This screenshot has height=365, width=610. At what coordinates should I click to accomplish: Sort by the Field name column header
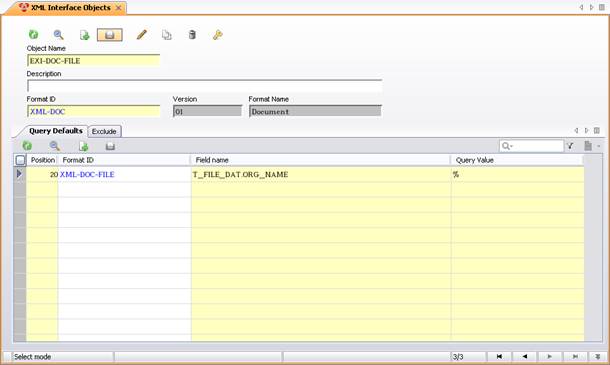[x=321, y=160]
